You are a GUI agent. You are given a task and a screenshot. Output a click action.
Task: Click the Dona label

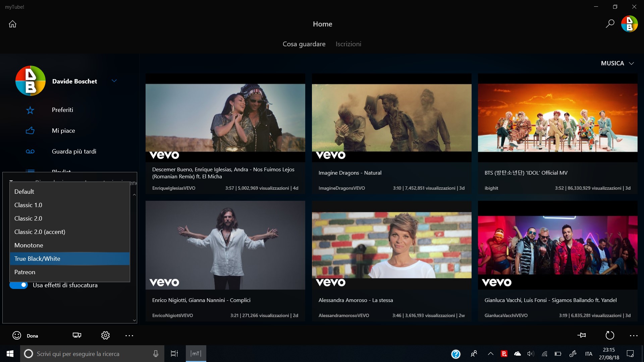(32, 336)
